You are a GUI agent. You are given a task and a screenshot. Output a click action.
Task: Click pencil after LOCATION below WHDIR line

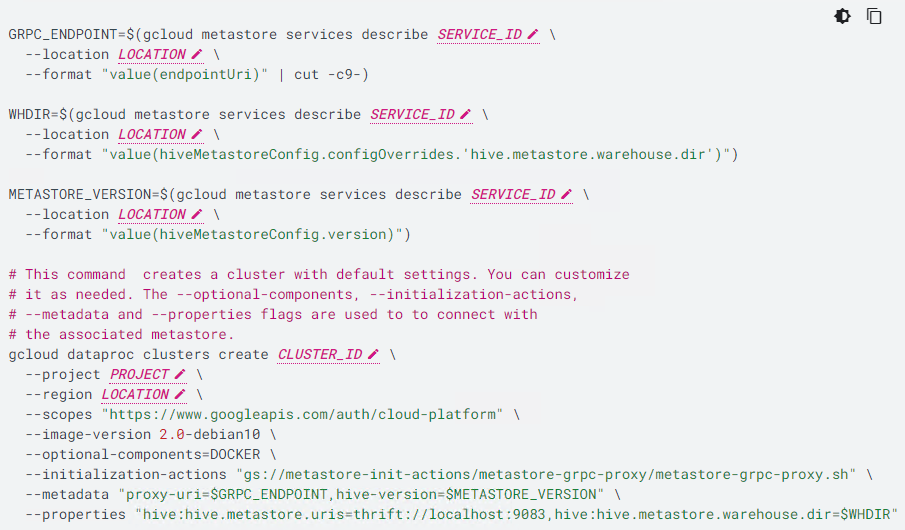coord(197,134)
